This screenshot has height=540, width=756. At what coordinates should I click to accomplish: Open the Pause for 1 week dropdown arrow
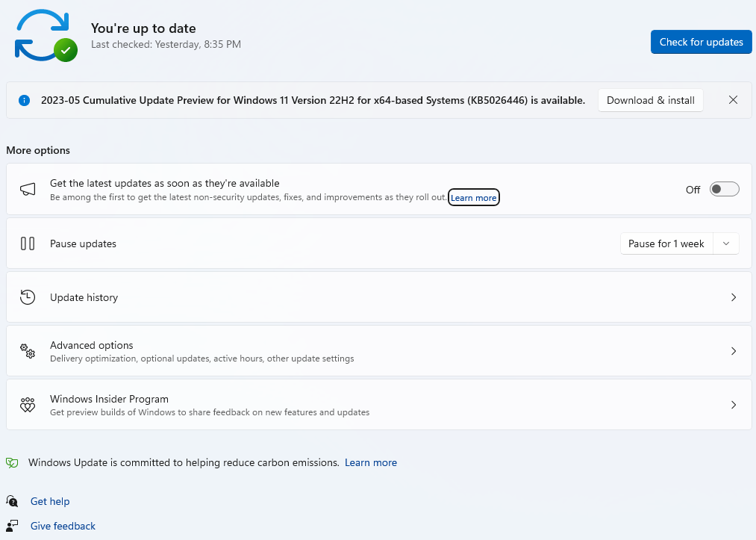726,243
